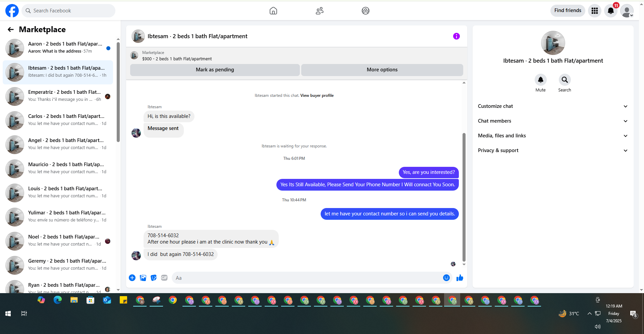Click More options button
Viewport: 644px width, 334px height.
click(382, 70)
